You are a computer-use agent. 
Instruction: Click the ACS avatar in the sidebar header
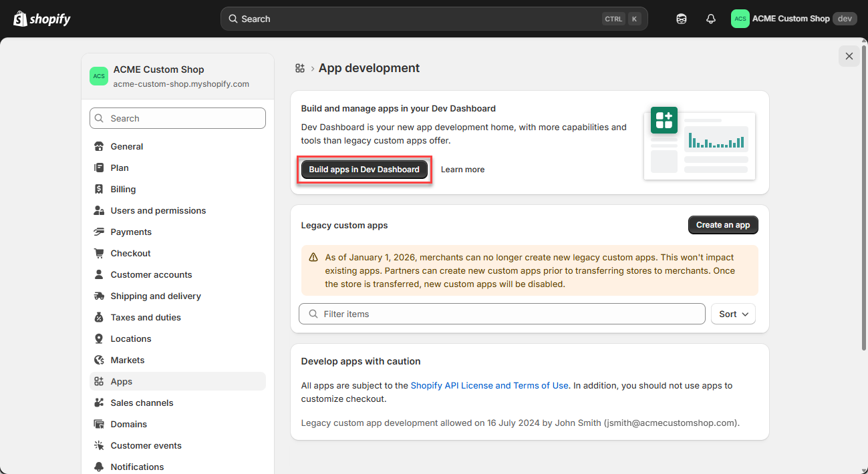click(x=99, y=76)
